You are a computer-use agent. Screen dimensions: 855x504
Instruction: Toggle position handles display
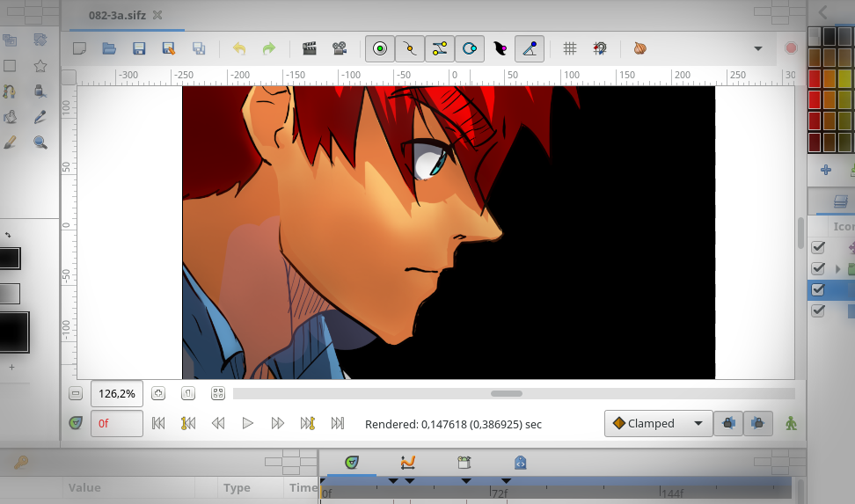coord(380,48)
